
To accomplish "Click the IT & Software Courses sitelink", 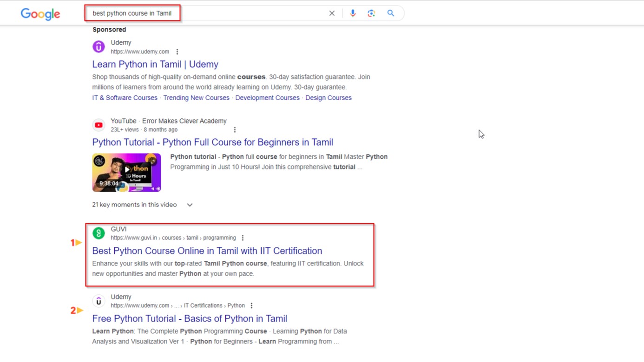I will [x=125, y=97].
